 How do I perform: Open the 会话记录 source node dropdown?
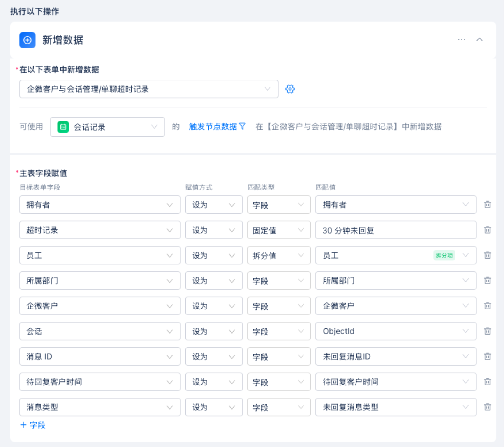click(107, 127)
